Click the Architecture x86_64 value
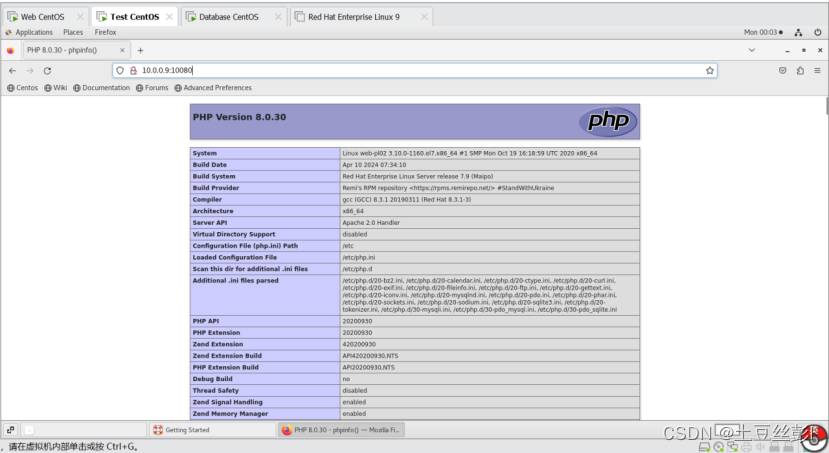Screen dimensions: 829x453 353,211
